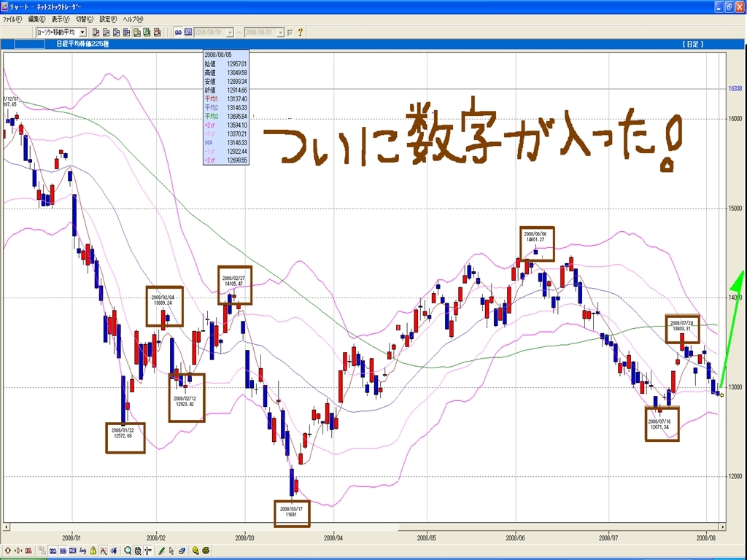
Task: Click the stock code input box
Action: (x=29, y=44)
